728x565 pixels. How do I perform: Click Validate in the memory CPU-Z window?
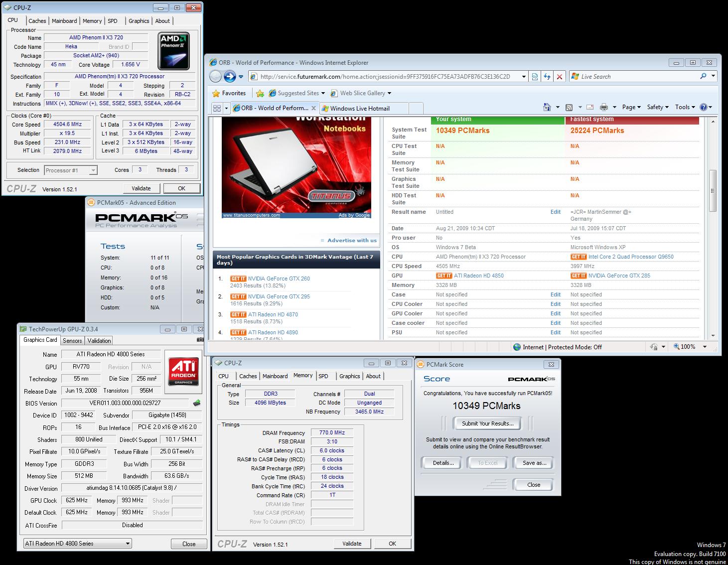point(352,544)
